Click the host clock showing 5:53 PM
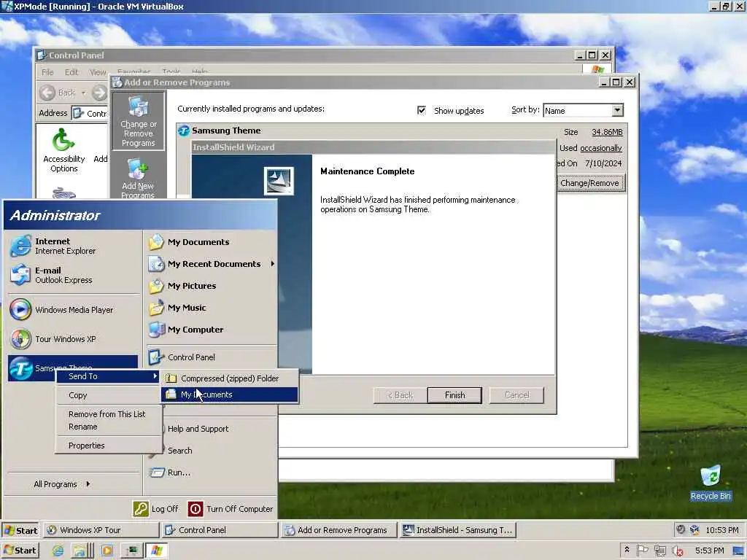The width and height of the screenshot is (747, 560). 709,551
